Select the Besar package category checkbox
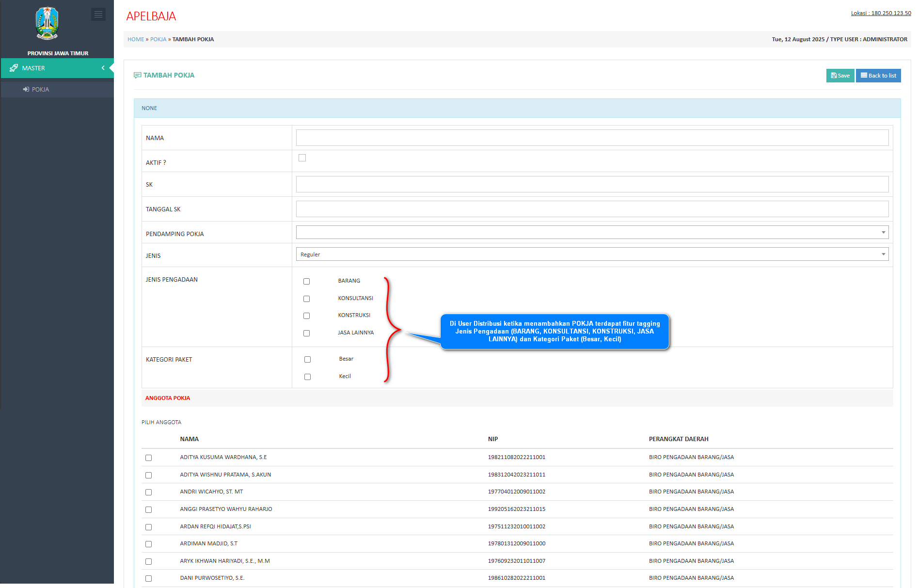 tap(307, 359)
